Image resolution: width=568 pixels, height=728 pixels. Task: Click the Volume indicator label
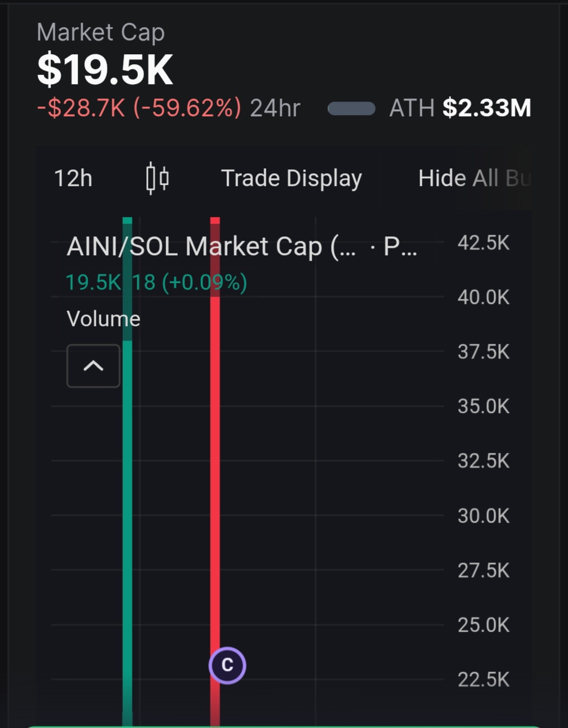pyautogui.click(x=104, y=319)
